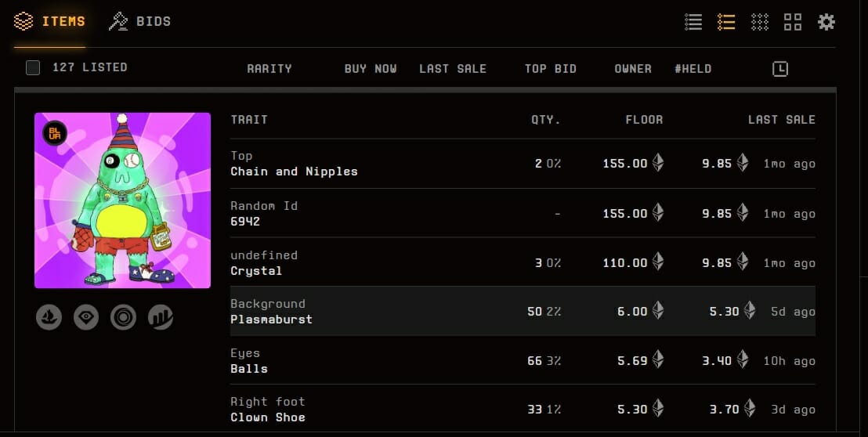Image resolution: width=868 pixels, height=437 pixels.
Task: Switch to large grid view icon
Action: pos(793,22)
